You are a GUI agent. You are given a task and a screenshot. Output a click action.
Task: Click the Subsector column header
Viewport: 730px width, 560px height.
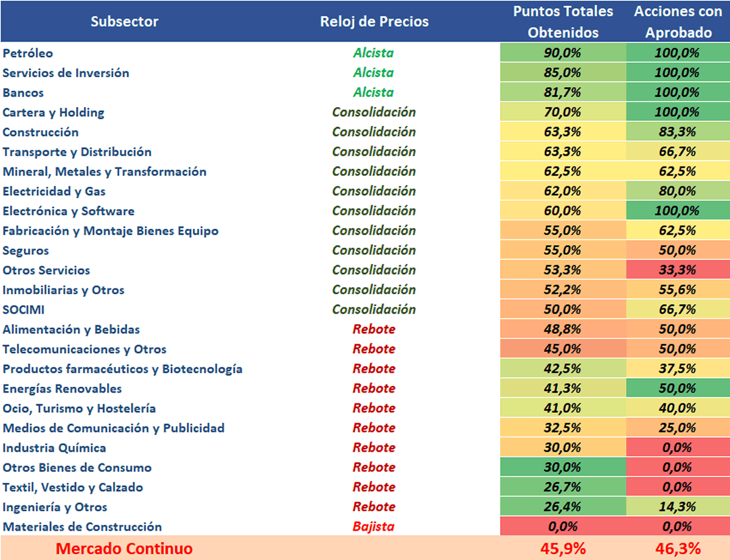point(125,21)
